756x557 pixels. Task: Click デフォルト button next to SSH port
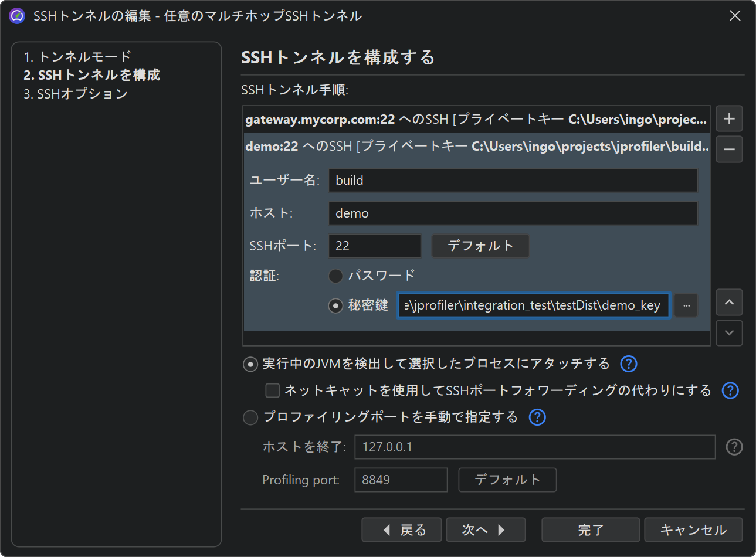(480, 246)
